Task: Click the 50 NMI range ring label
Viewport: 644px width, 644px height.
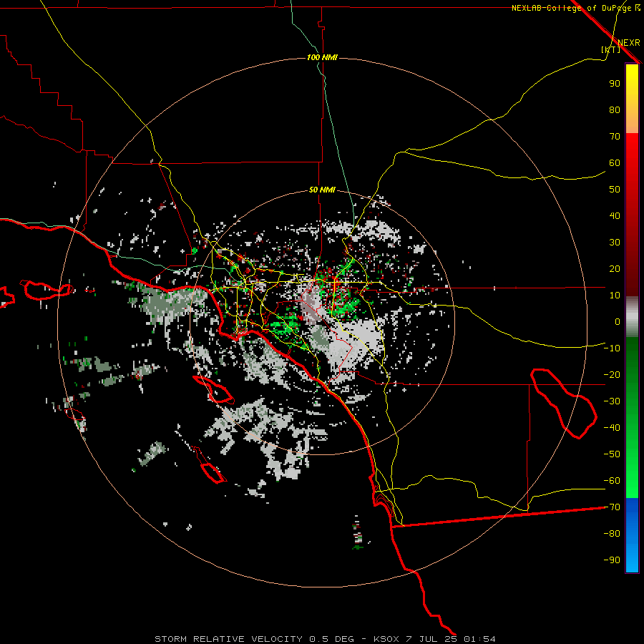Action: [x=322, y=190]
